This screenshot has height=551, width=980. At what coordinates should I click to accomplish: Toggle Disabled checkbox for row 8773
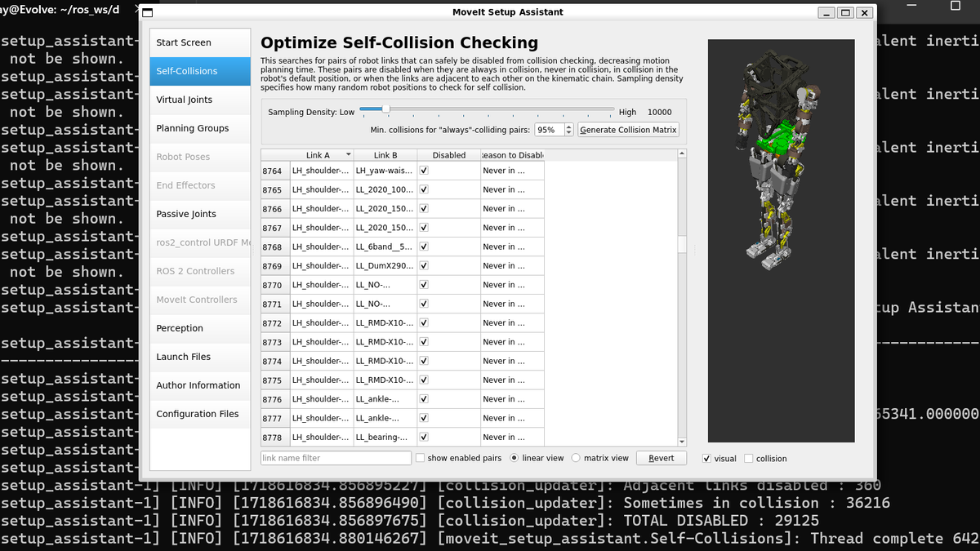(424, 342)
